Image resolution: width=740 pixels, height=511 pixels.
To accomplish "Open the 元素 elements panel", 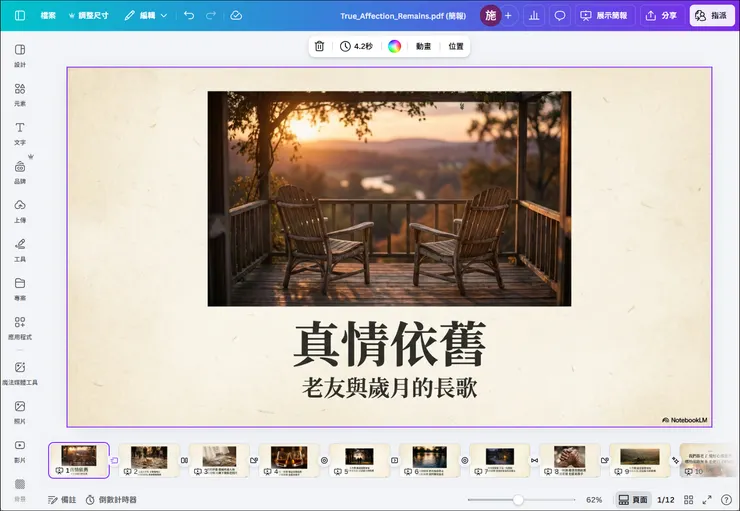I will 20,94.
